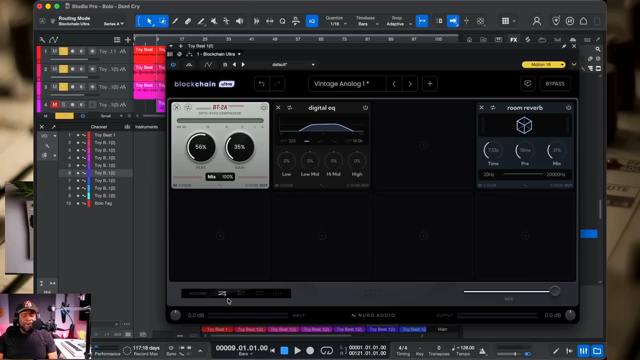Select the Mute tool in the toolbar
This screenshot has width=640, height=360.
click(213, 21)
